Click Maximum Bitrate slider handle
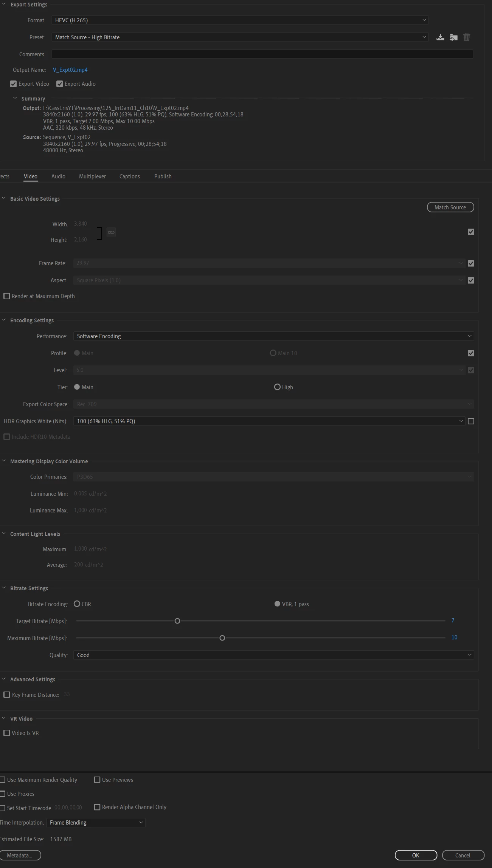The image size is (492, 868). click(222, 638)
